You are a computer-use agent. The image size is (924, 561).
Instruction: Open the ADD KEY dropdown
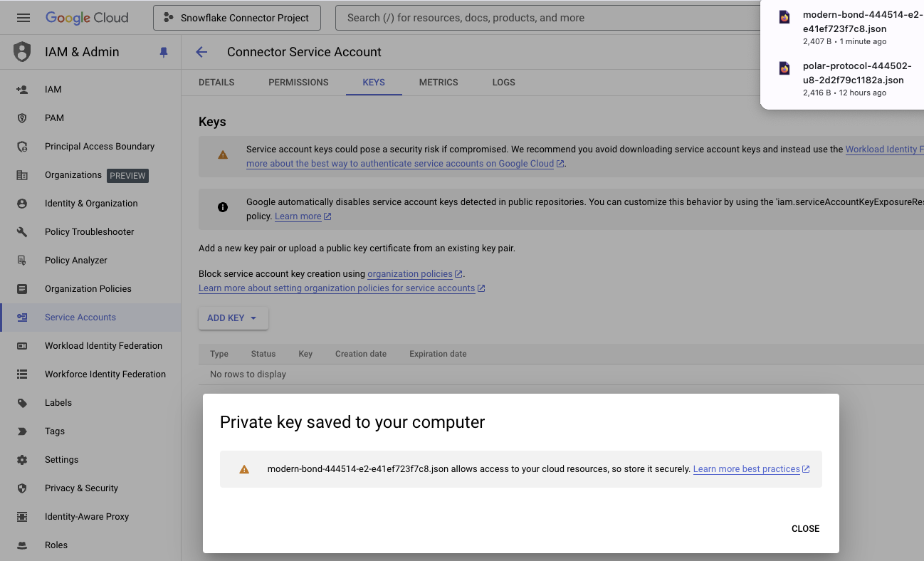(x=233, y=318)
